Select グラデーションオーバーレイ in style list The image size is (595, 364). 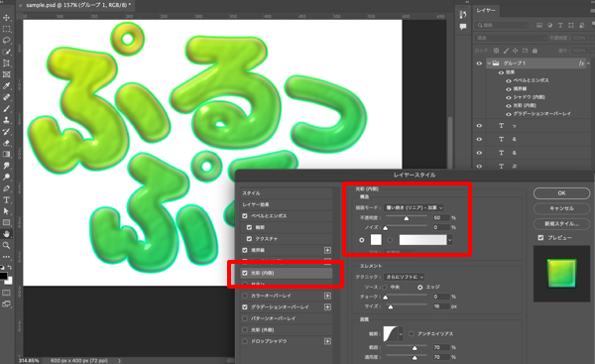coord(280,307)
